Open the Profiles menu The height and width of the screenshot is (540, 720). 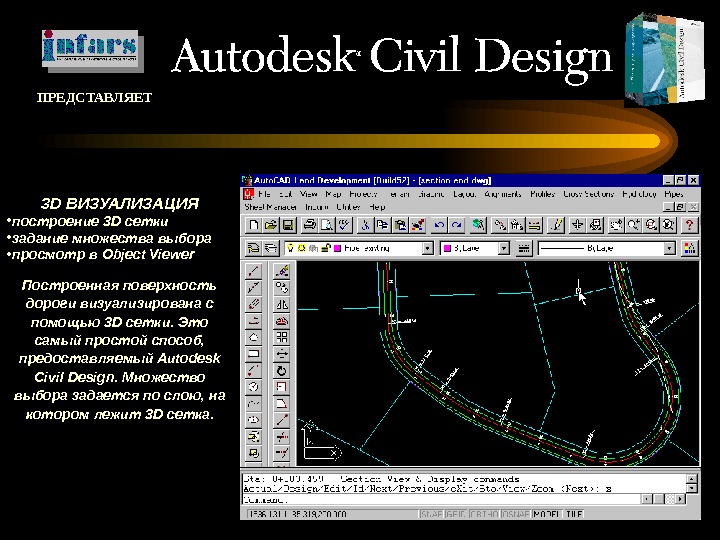tap(542, 194)
